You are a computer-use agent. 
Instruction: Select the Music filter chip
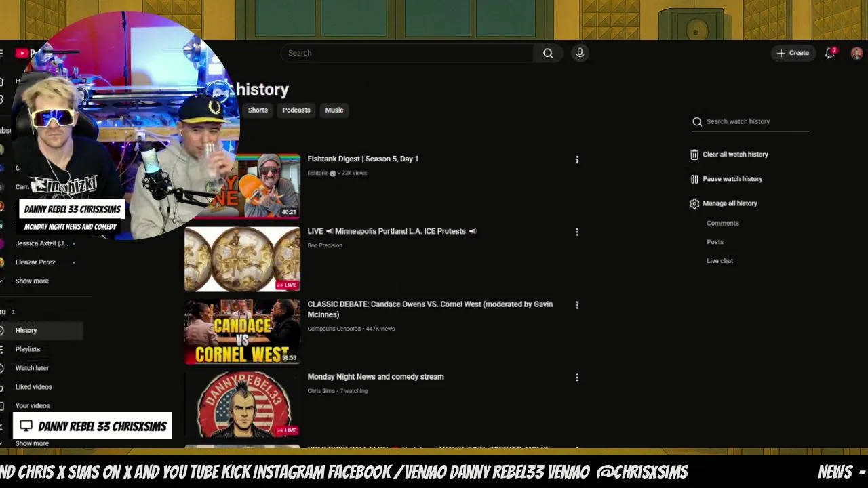334,110
